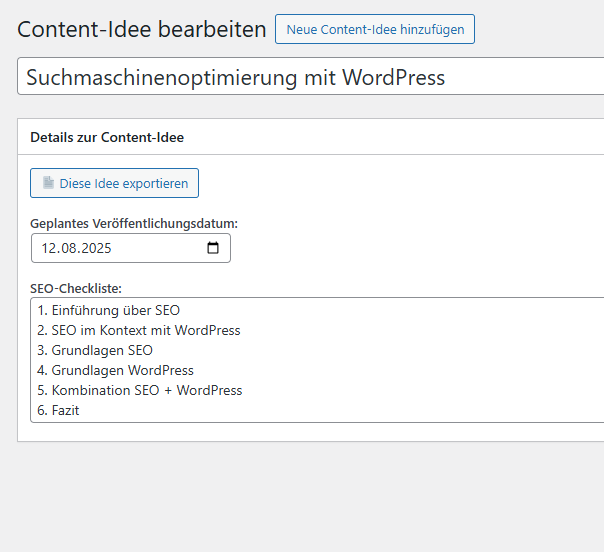Open the calendar picker icon in the date field

(213, 248)
